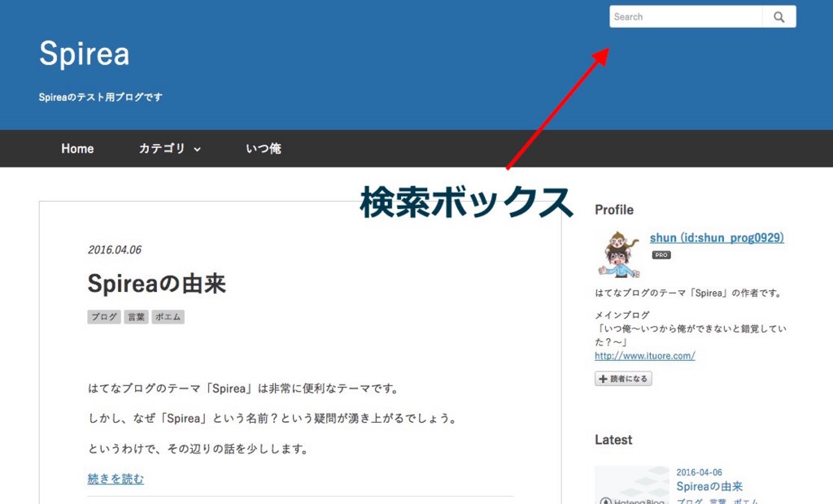Click the 2016.04.06 post date
This screenshot has width=833, height=504.
pyautogui.click(x=115, y=250)
